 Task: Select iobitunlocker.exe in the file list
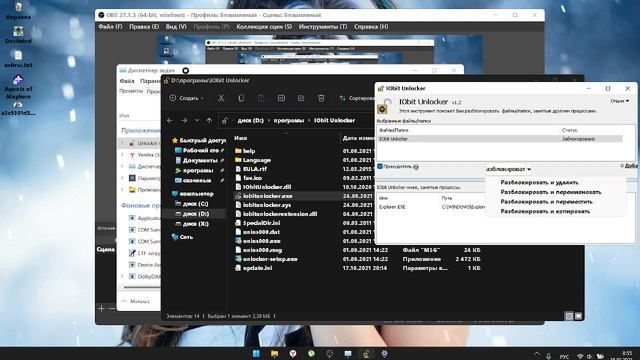(264, 196)
